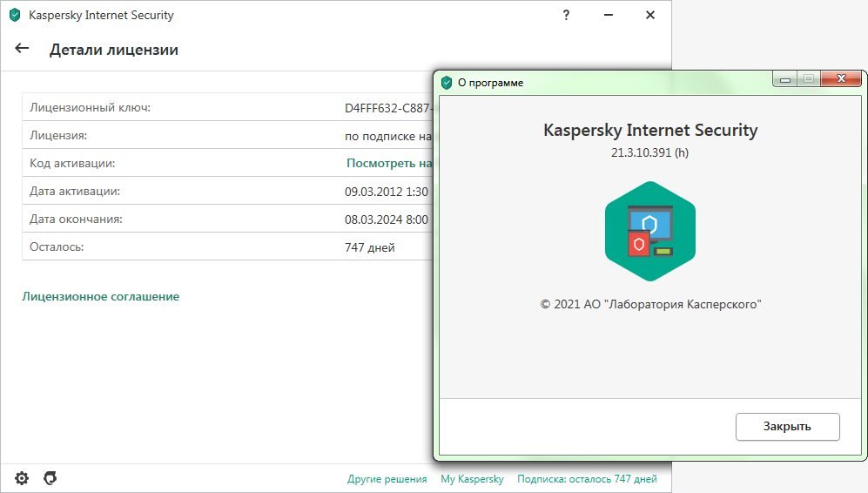
Task: Click the expiration date 08.03.2024 8:00
Action: tap(387, 219)
